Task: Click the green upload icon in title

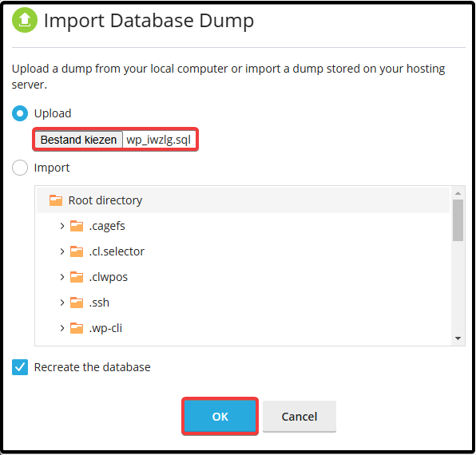Action: tap(25, 20)
